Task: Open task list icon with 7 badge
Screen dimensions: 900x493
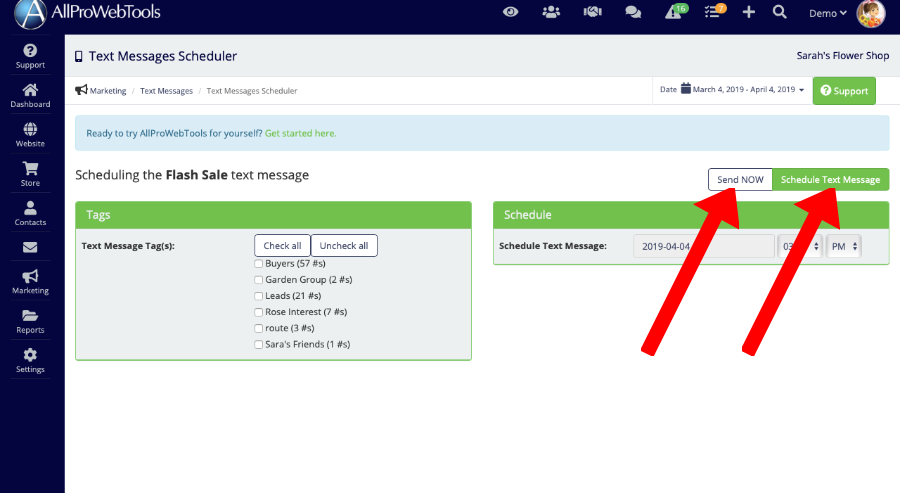Action: (x=715, y=11)
